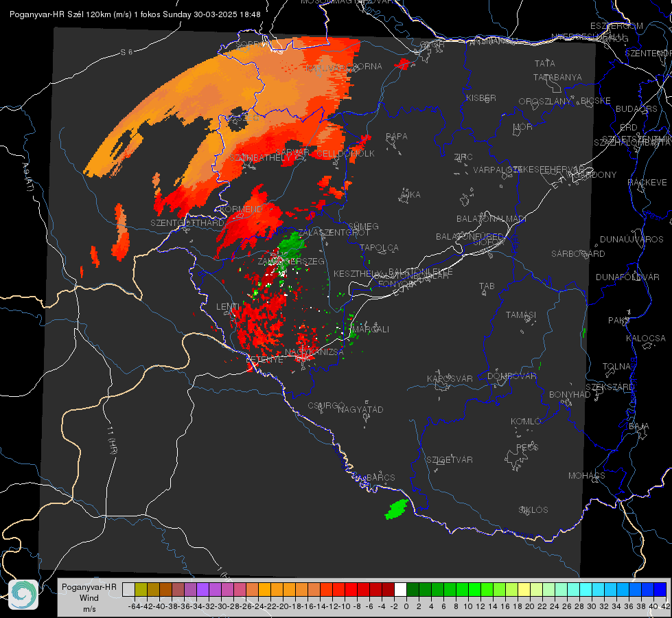Click the isolated green echo near Barcs
Viewport: 672px width, 618px height.
397,510
